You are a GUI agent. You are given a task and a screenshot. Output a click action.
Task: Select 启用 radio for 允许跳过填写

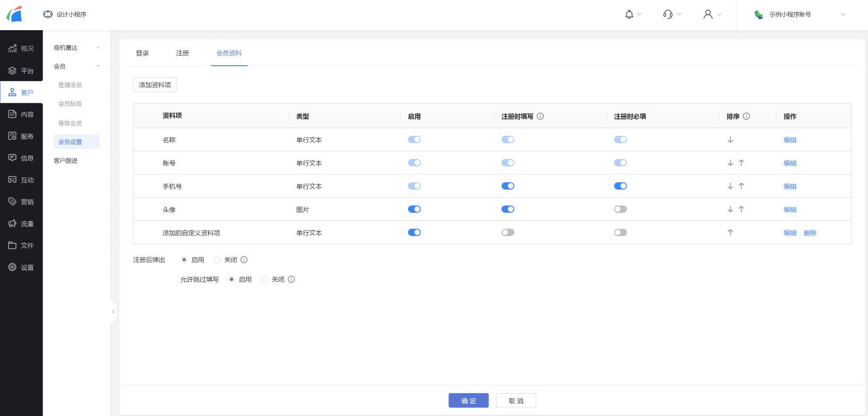pyautogui.click(x=231, y=279)
